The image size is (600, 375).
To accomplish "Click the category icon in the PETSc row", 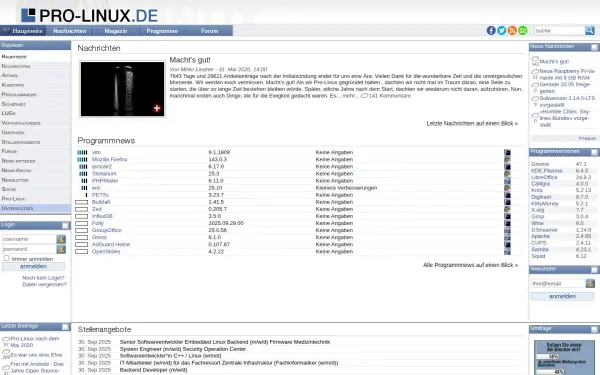I will tap(507, 195).
